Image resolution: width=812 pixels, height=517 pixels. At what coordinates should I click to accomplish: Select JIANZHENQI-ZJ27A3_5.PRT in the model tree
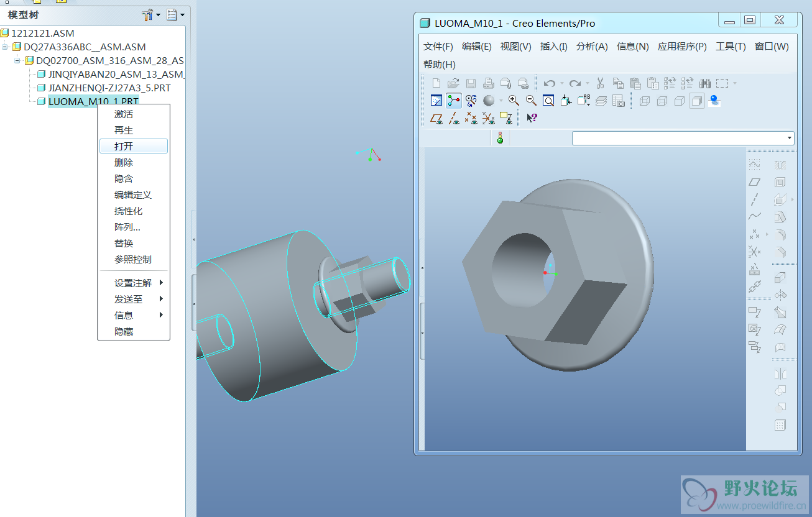pos(109,88)
